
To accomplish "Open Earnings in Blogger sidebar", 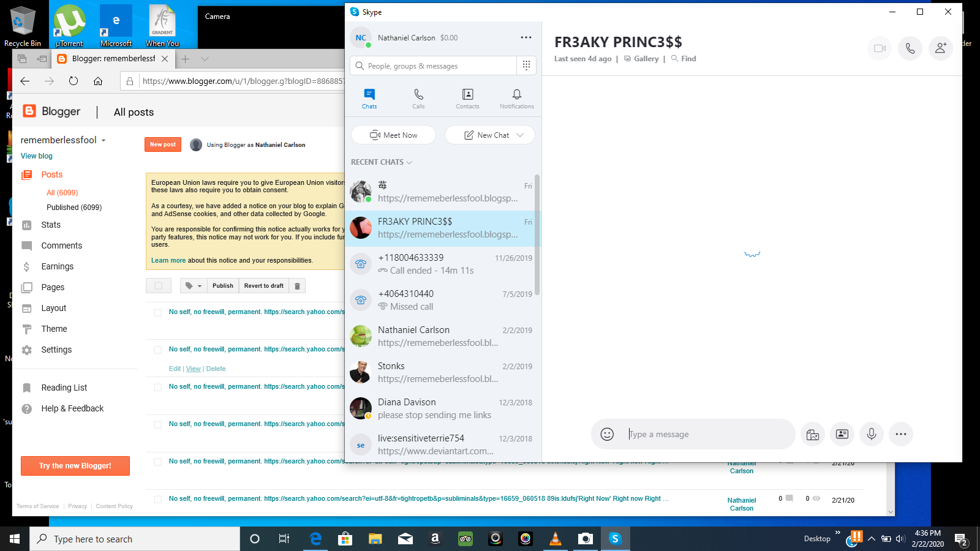I will (57, 266).
